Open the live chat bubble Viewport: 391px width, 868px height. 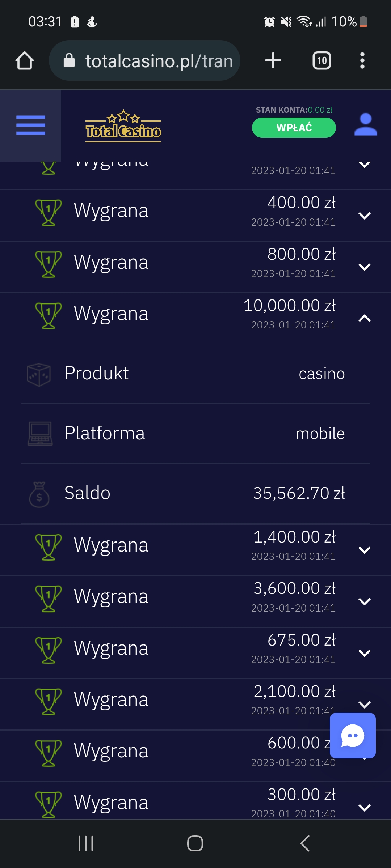click(x=353, y=735)
